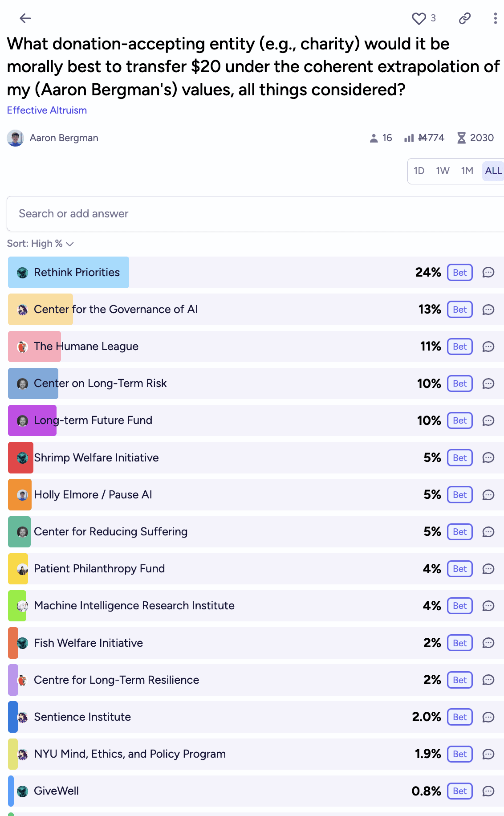Open comments for Sentience Institute
This screenshot has height=816, width=504.
click(x=488, y=717)
